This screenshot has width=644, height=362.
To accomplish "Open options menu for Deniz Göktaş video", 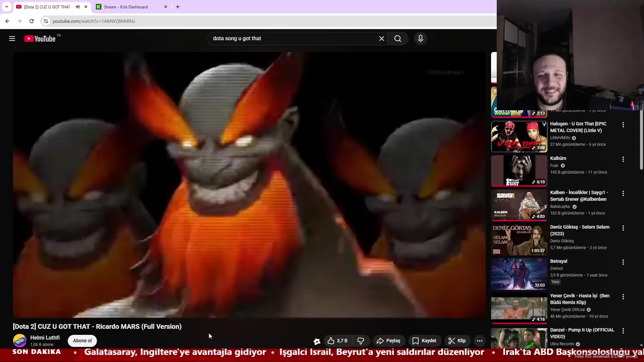I will (x=623, y=228).
